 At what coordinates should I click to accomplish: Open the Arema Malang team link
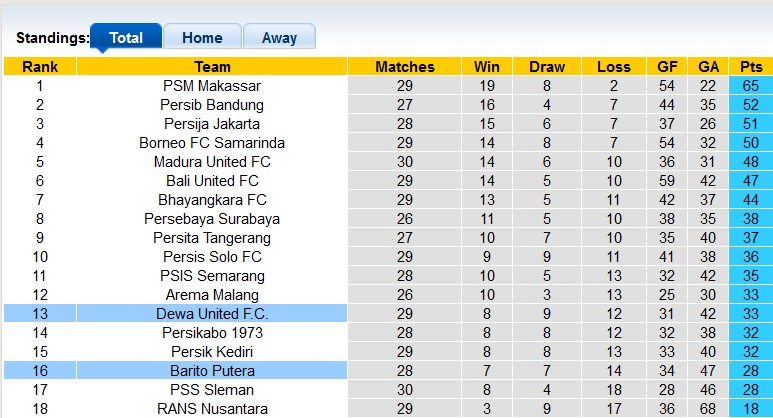[x=212, y=295]
